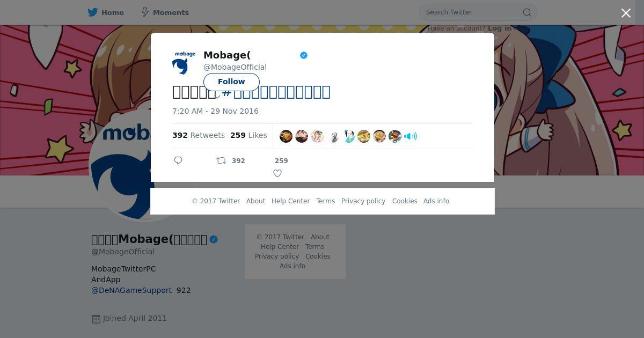Click the Mobage avatar in the tweet header

[184, 62]
